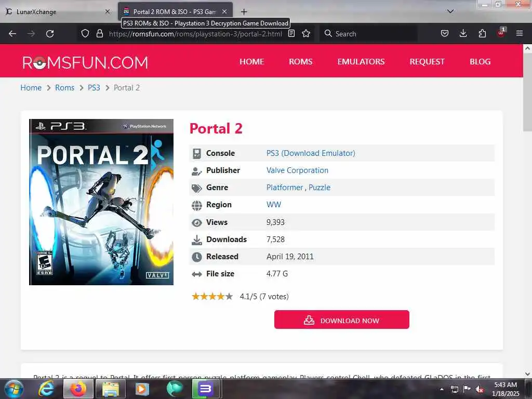Viewport: 532px width, 399px height.
Task: Click the "April 19, 2011" release date
Action: coord(290,257)
